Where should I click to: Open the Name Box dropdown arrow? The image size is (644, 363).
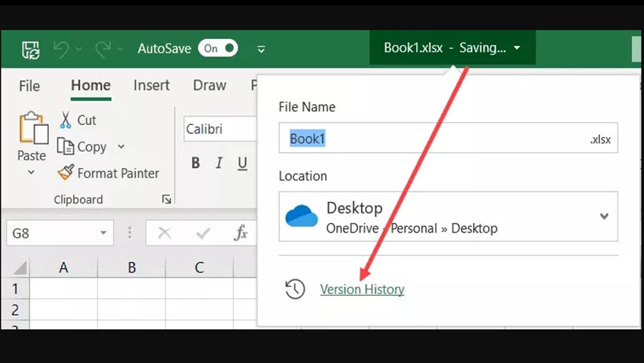pyautogui.click(x=103, y=233)
